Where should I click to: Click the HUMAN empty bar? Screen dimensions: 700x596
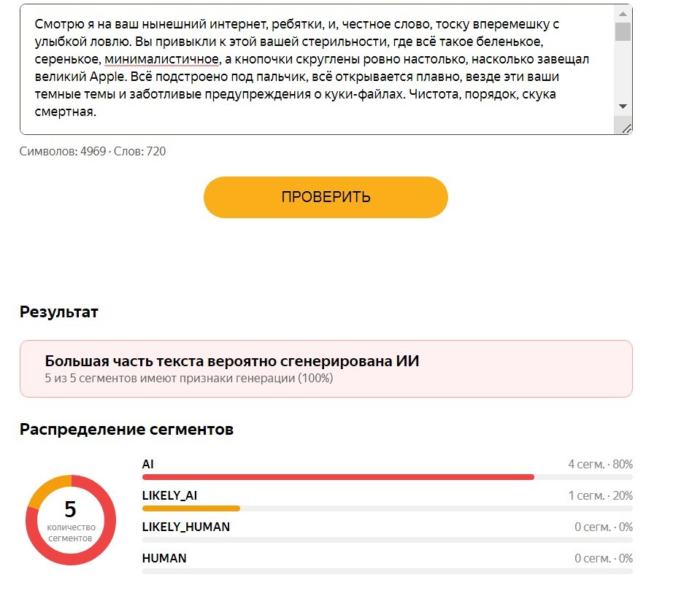click(387, 571)
